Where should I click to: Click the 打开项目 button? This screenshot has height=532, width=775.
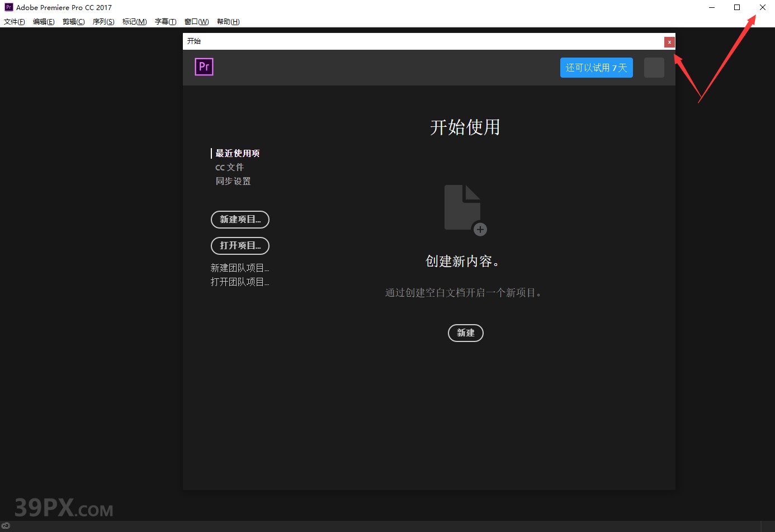pos(240,246)
